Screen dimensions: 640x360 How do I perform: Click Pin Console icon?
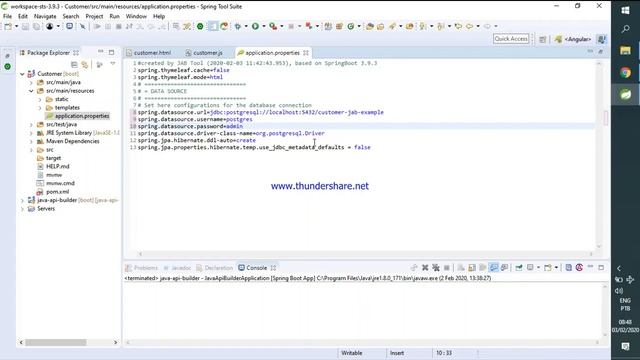tap(519, 268)
